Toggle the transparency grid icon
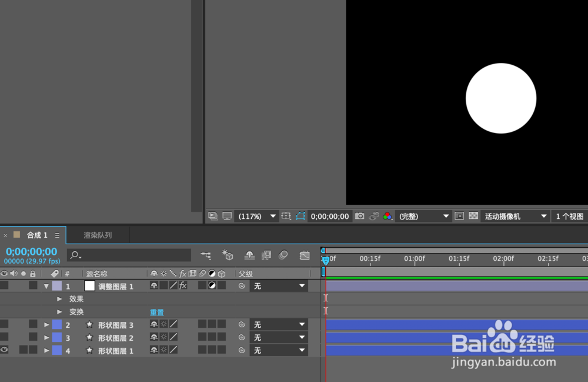The height and width of the screenshot is (382, 588). pyautogui.click(x=473, y=216)
